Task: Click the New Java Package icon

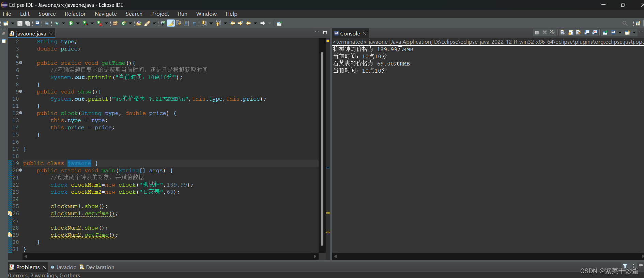Action: coord(116,23)
